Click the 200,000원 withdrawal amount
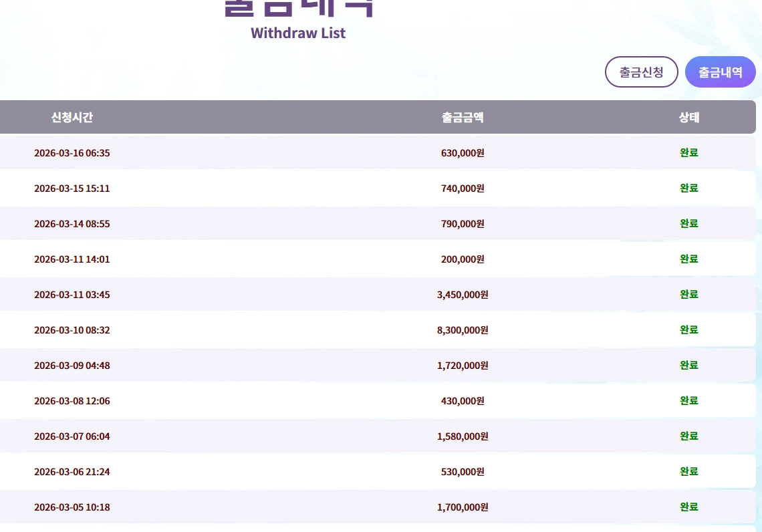The width and height of the screenshot is (762, 532). coord(463,259)
